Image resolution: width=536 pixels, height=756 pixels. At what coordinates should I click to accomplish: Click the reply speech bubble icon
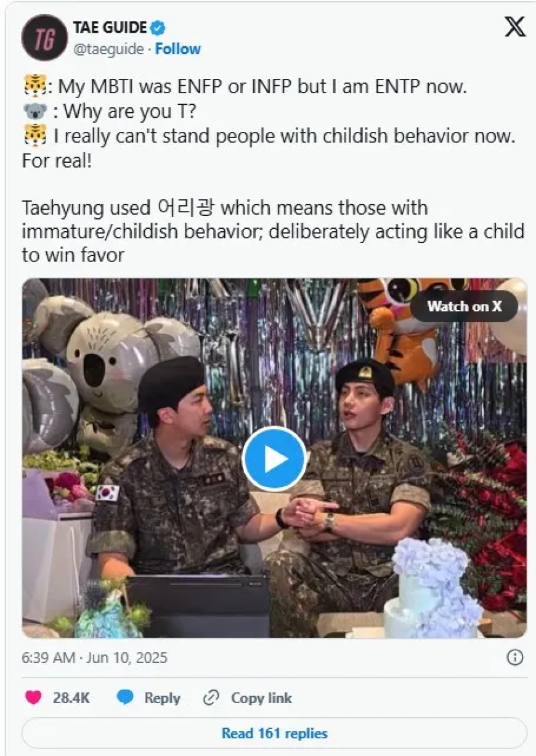(125, 698)
